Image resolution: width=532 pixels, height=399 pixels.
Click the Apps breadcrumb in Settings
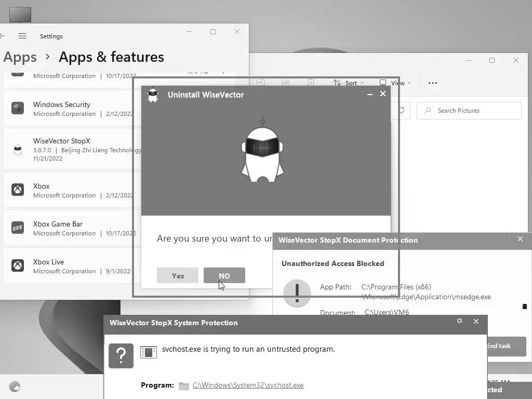[x=20, y=57]
